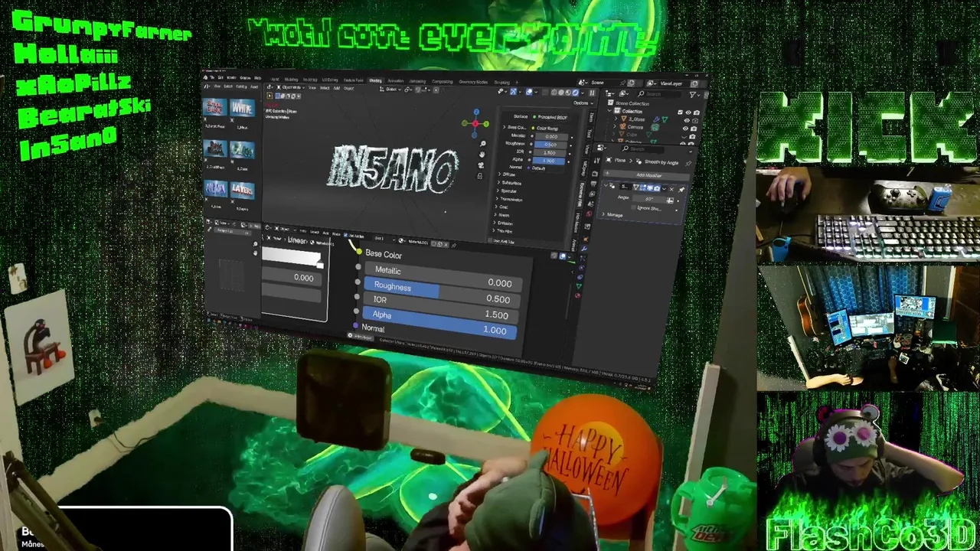Click the pan hand icon in viewport
Screen dimensions: 980x551
point(482,154)
